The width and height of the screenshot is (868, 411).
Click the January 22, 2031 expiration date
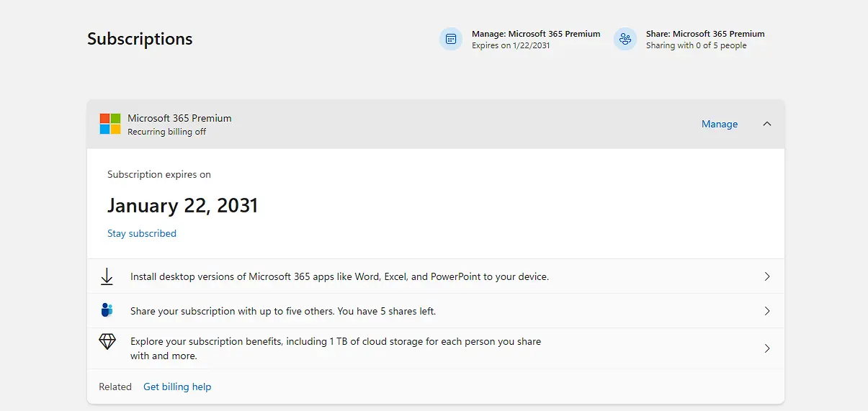[x=182, y=205]
